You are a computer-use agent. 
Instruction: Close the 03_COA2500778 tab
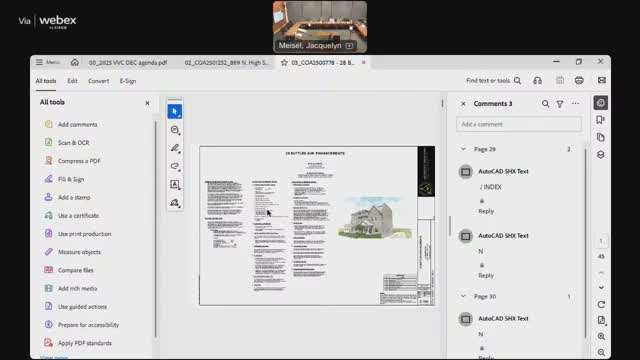(363, 62)
